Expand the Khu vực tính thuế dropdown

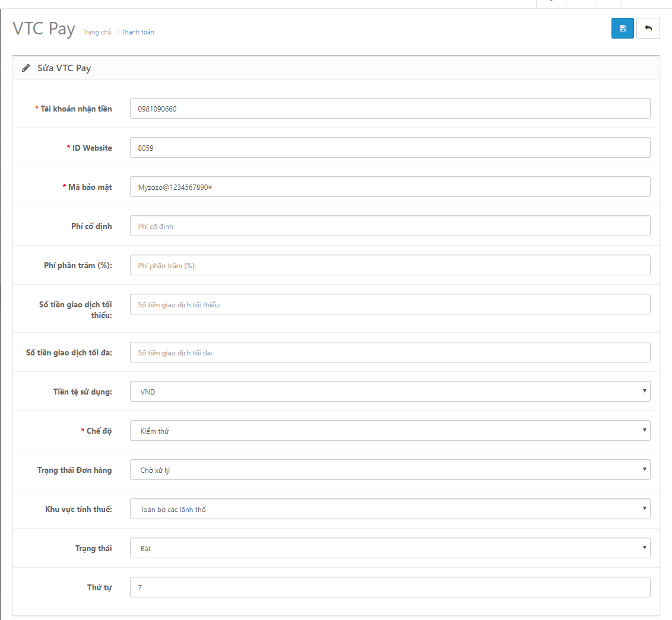click(390, 509)
